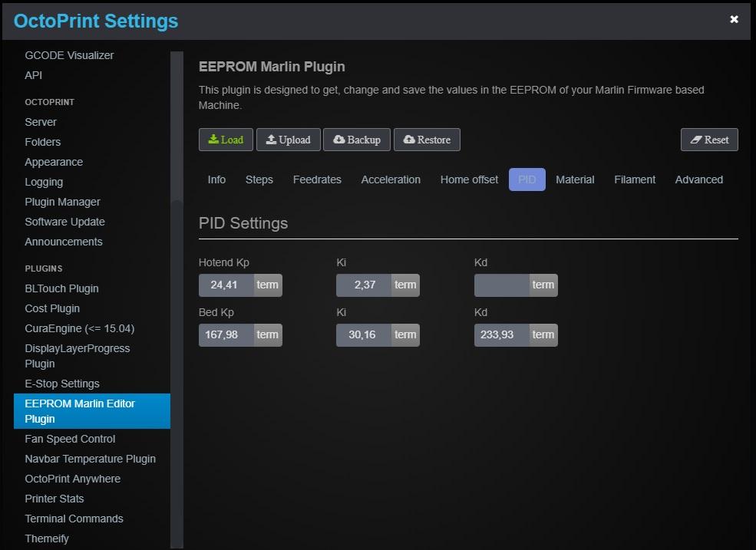This screenshot has width=756, height=550.
Task: Edit the Bed Kp value 167,98
Action: [226, 335]
